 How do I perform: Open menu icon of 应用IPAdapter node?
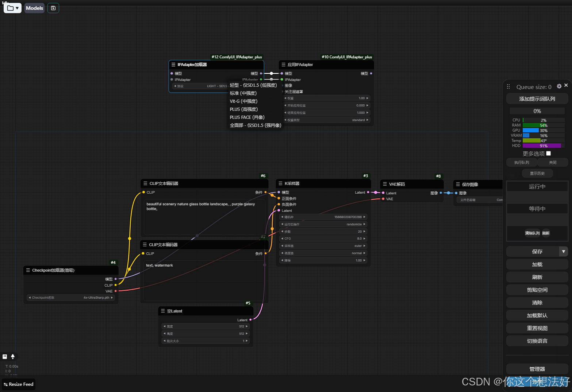coord(283,65)
